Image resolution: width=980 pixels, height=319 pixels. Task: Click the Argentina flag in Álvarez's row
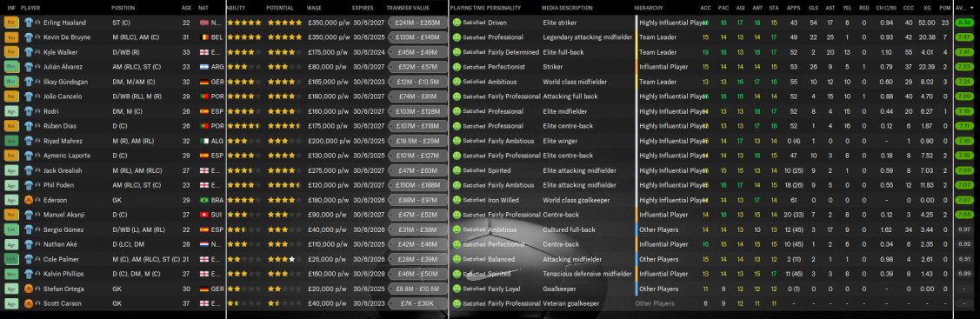(x=203, y=67)
